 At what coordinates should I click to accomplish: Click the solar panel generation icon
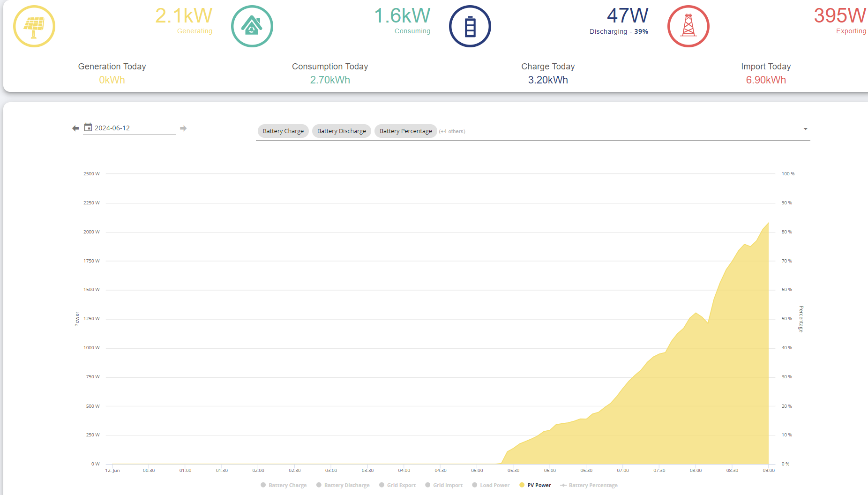(34, 26)
